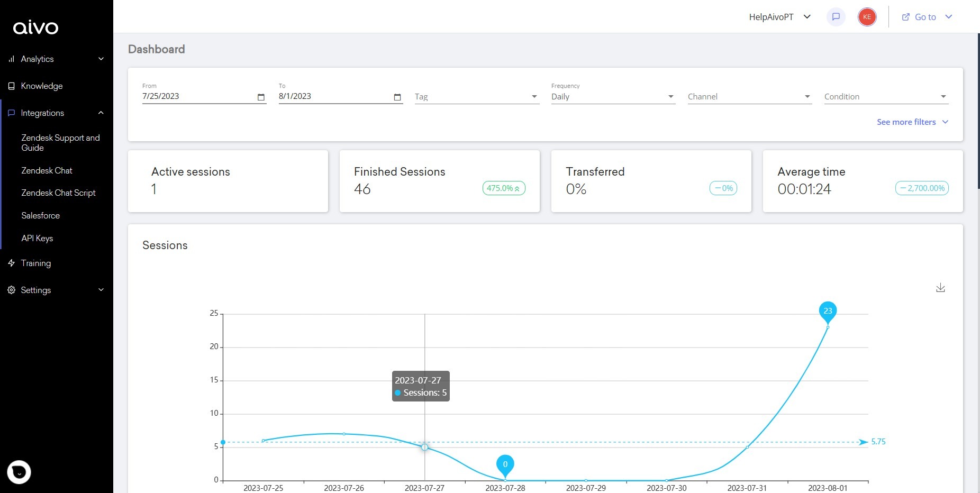Click the aivo logo
The height and width of the screenshot is (493, 980).
point(35,28)
